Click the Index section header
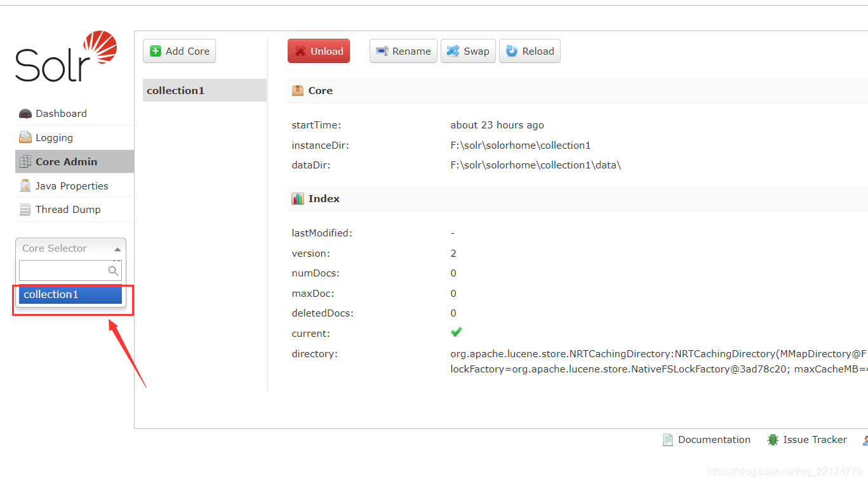The height and width of the screenshot is (483, 868). pos(577,199)
